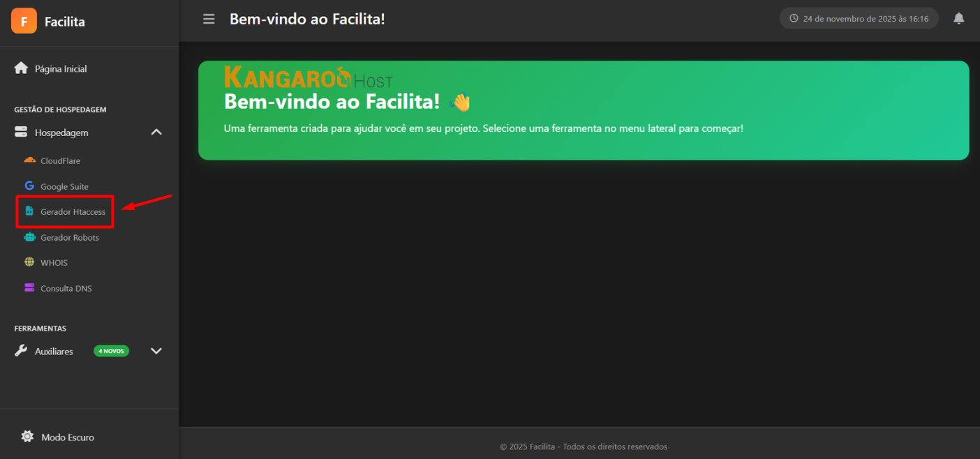Click the CloudFlare cloud icon

pos(29,160)
